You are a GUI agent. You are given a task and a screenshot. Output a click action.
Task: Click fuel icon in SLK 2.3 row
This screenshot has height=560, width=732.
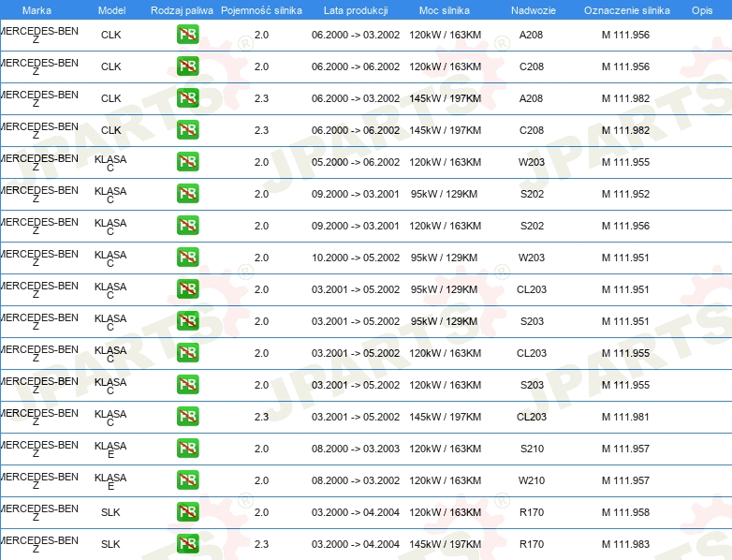[187, 544]
